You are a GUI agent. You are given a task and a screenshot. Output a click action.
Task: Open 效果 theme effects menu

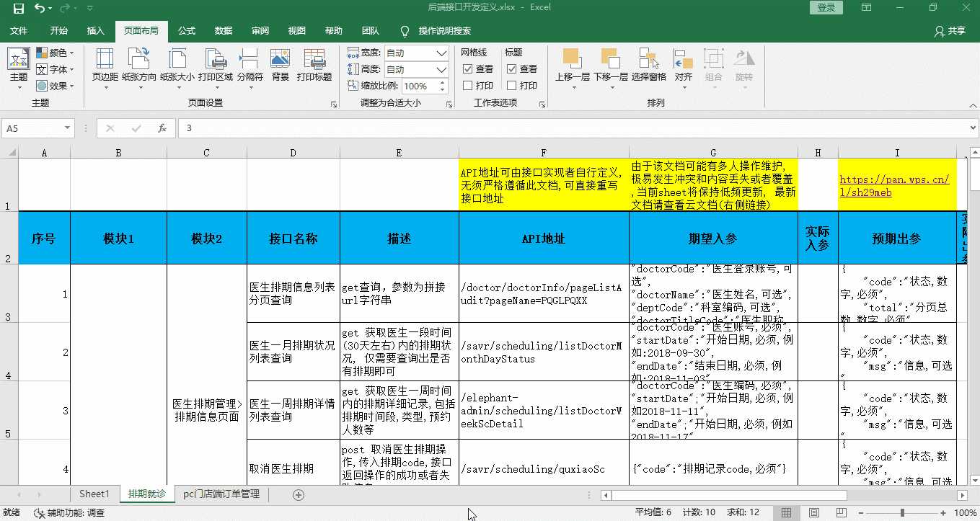pos(56,86)
